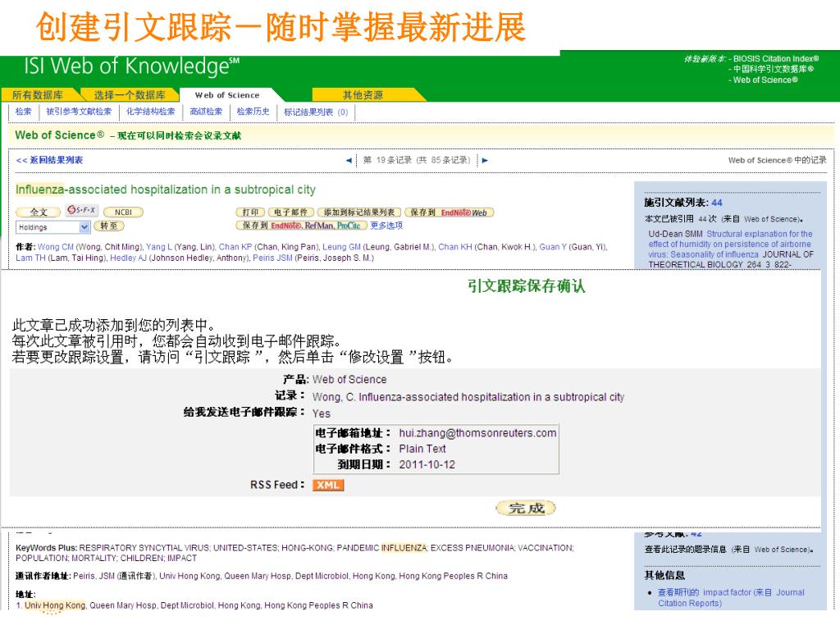Open the Structural explanation citing article link
The height and width of the screenshot is (630, 840).
coord(729,244)
